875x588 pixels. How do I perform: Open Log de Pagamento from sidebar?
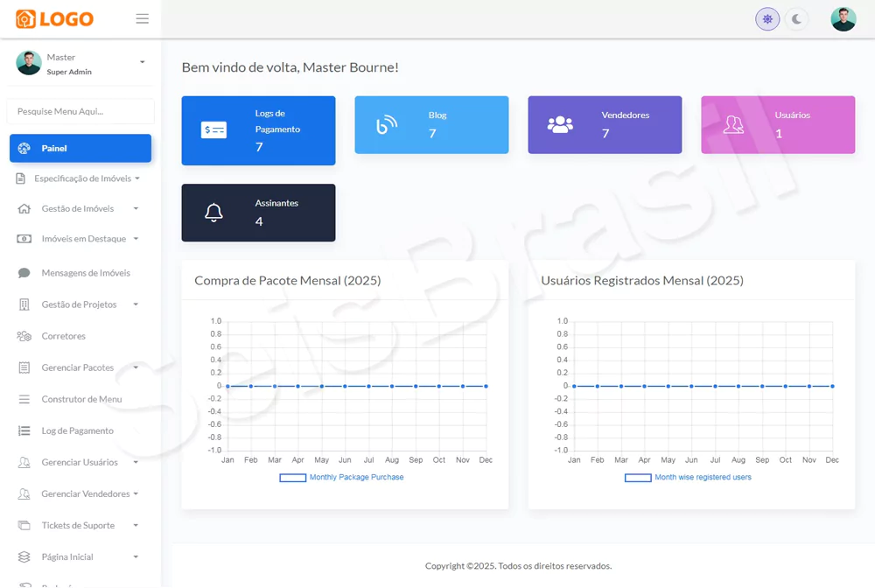pos(77,430)
